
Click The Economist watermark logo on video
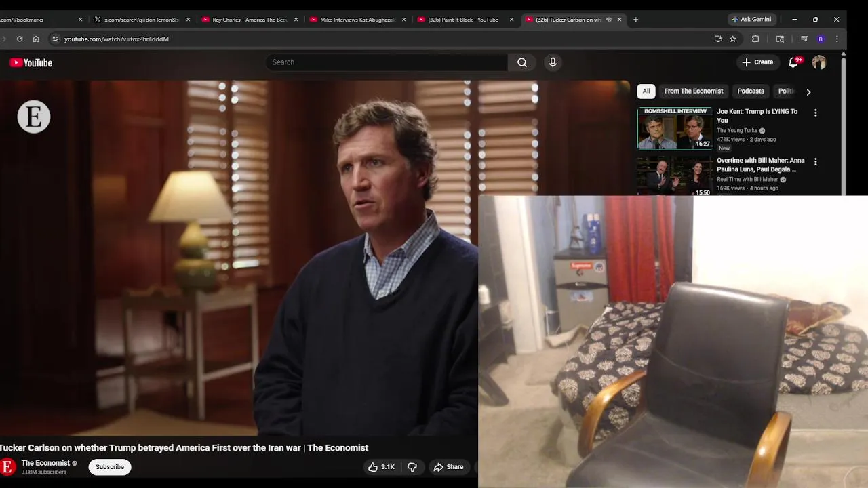point(34,117)
